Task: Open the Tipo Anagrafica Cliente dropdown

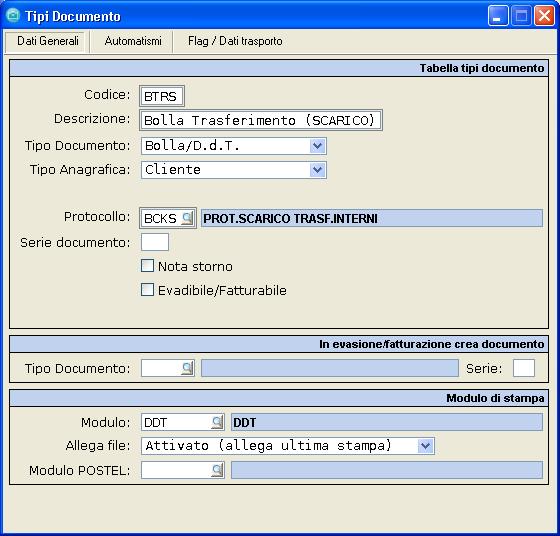Action: pyautogui.click(x=317, y=170)
